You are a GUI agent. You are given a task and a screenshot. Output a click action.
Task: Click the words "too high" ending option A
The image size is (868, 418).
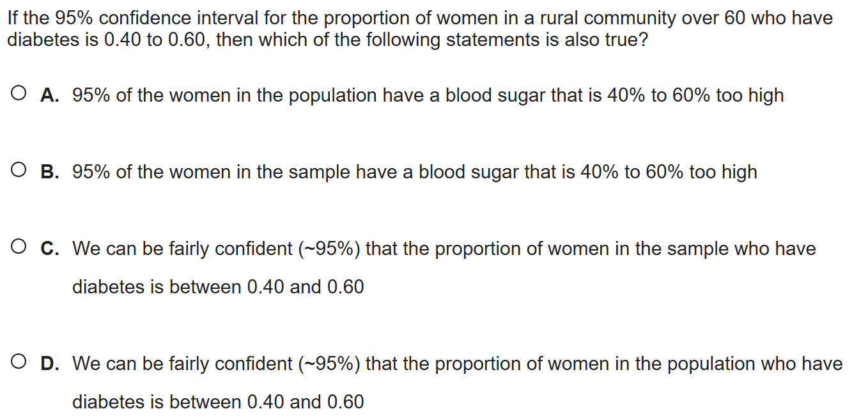(749, 95)
